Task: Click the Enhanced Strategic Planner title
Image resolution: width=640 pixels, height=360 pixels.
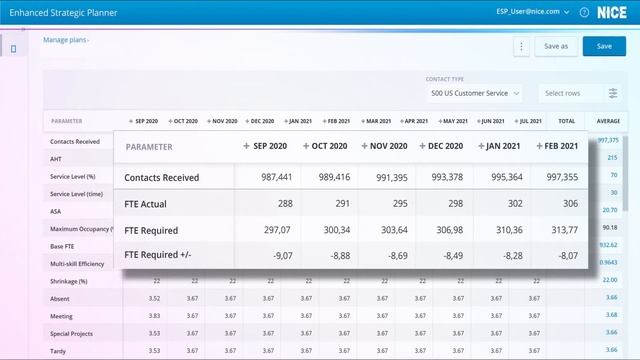Action: 63,13
